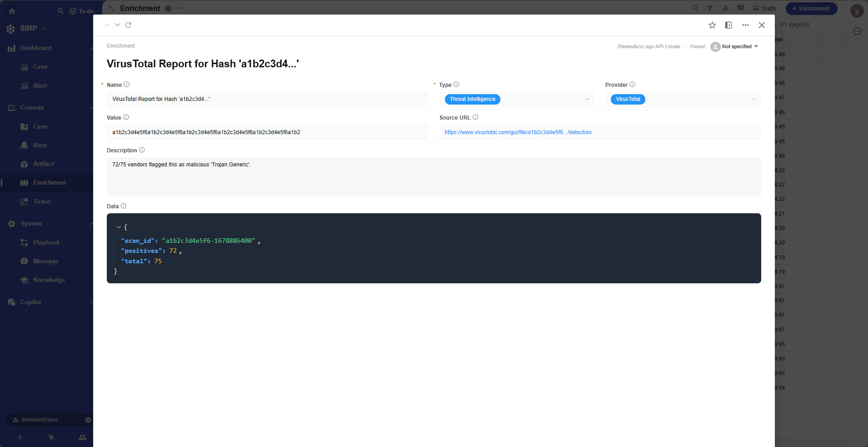Click info icon beside Source URL label
This screenshot has width=868, height=447.
[x=475, y=117]
